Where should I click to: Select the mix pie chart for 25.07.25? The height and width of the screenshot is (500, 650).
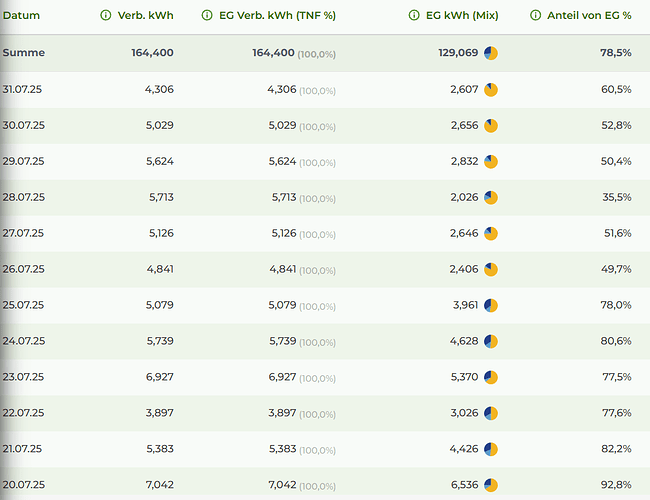pyautogui.click(x=491, y=305)
